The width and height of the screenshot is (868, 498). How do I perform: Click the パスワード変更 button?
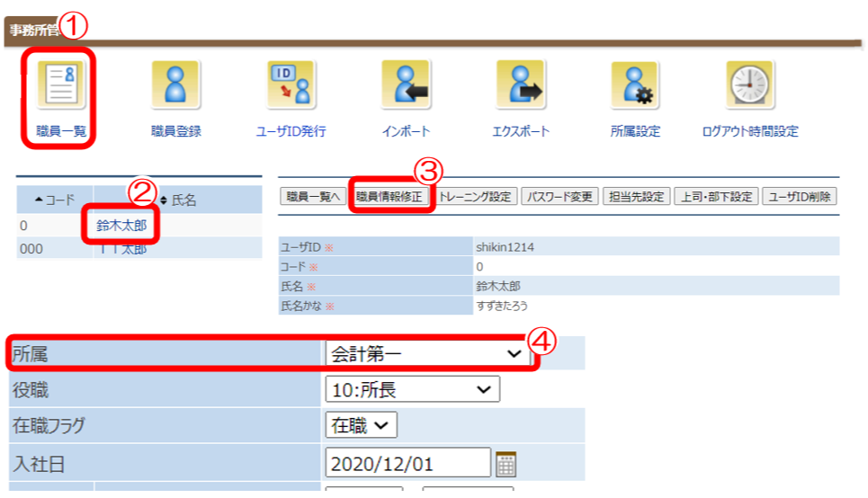pos(559,197)
